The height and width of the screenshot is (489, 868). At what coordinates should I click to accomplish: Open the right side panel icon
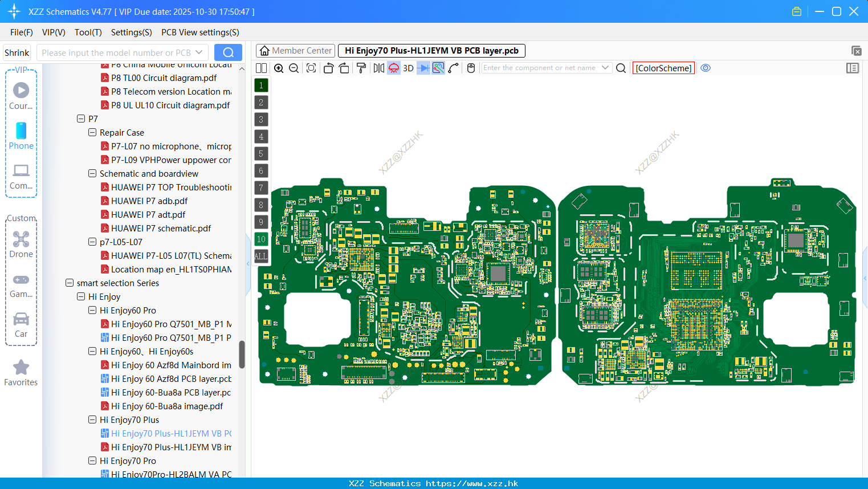click(853, 68)
